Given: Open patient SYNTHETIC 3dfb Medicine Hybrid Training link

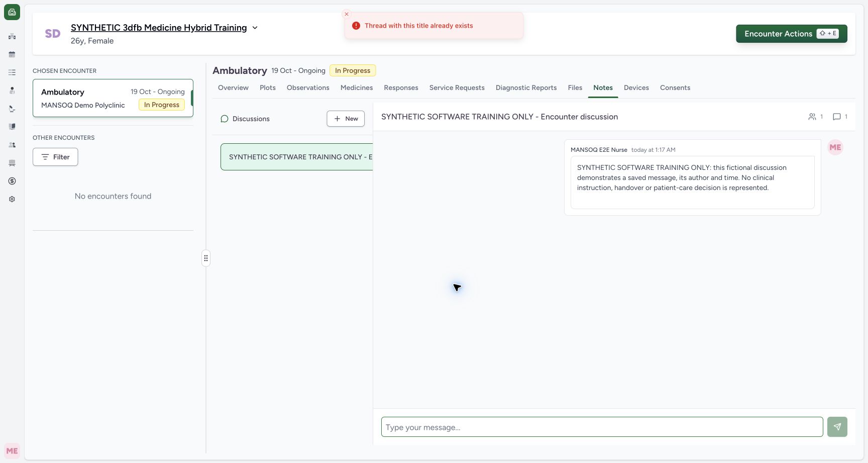Looking at the screenshot, I should [159, 28].
